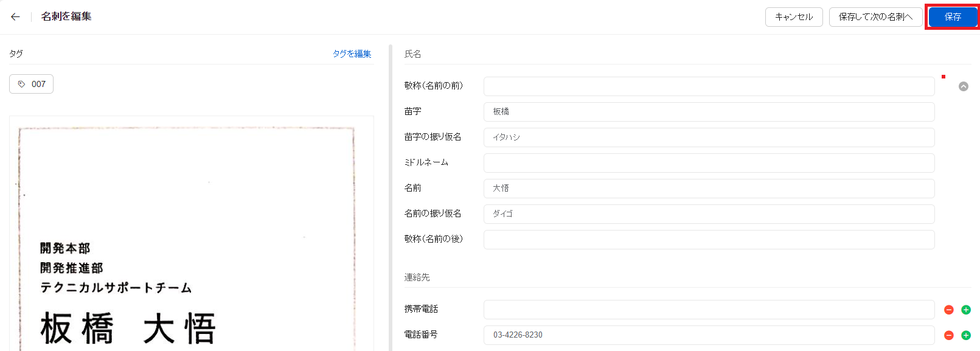The image size is (980, 351).
Task: Focus the 敬称(名前の前) input field
Action: (x=709, y=86)
